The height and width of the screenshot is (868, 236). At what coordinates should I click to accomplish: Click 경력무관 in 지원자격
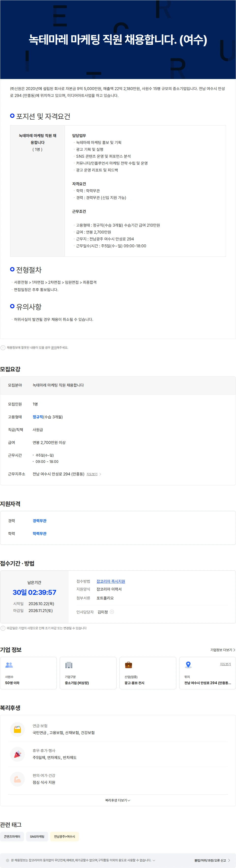[39, 521]
